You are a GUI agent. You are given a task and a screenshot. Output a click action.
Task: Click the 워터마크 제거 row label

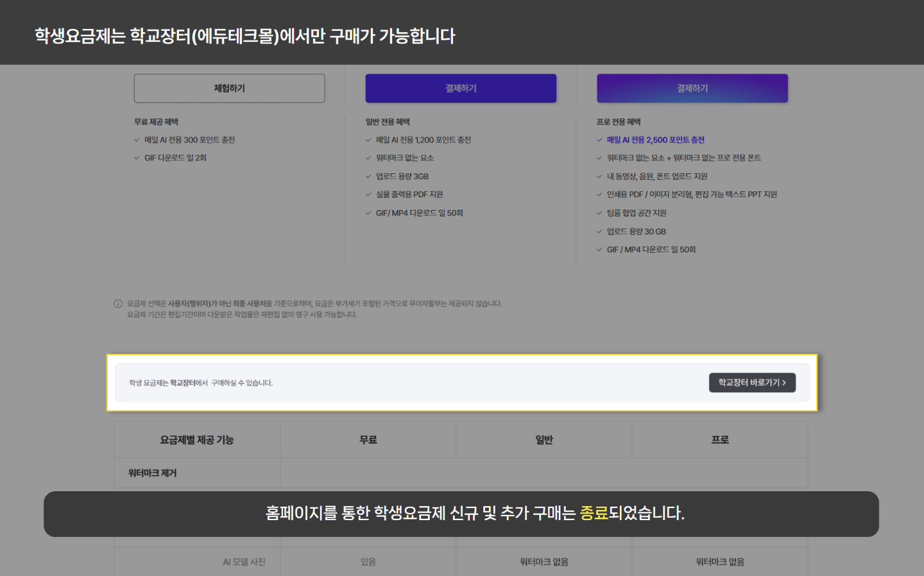click(153, 473)
